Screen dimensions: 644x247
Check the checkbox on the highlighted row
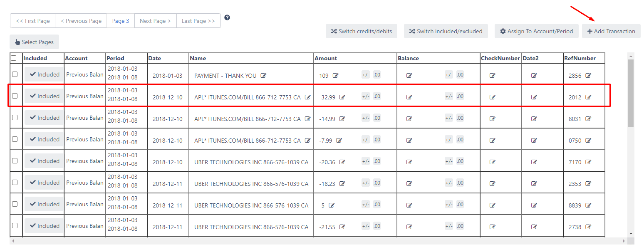(x=14, y=96)
